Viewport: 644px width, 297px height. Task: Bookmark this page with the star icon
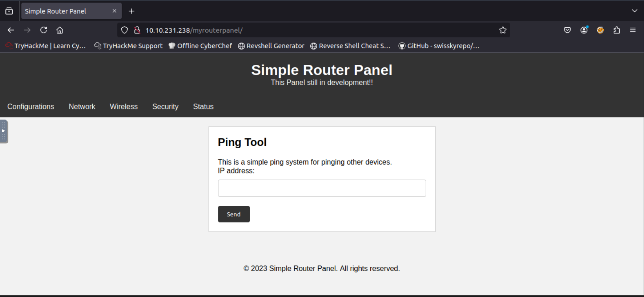pos(503,30)
